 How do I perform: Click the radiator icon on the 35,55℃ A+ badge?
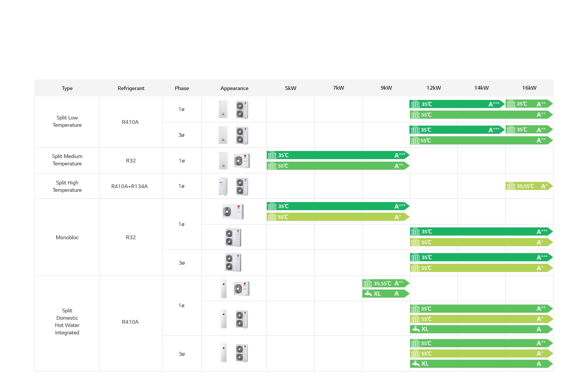click(x=511, y=186)
